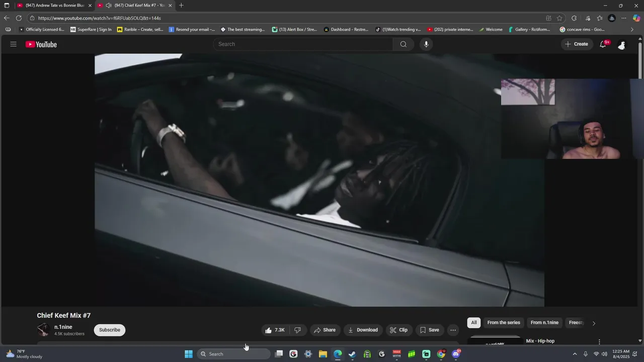The image size is (644, 362).
Task: Switch to the Andrew Tate vs Bonnie Blue tab
Action: (x=54, y=5)
